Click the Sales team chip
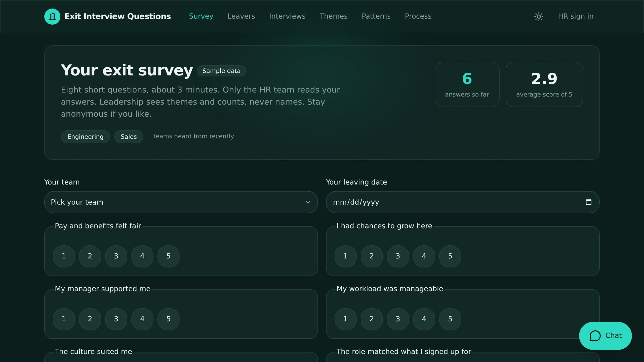This screenshot has height=362, width=644. pos(129,137)
